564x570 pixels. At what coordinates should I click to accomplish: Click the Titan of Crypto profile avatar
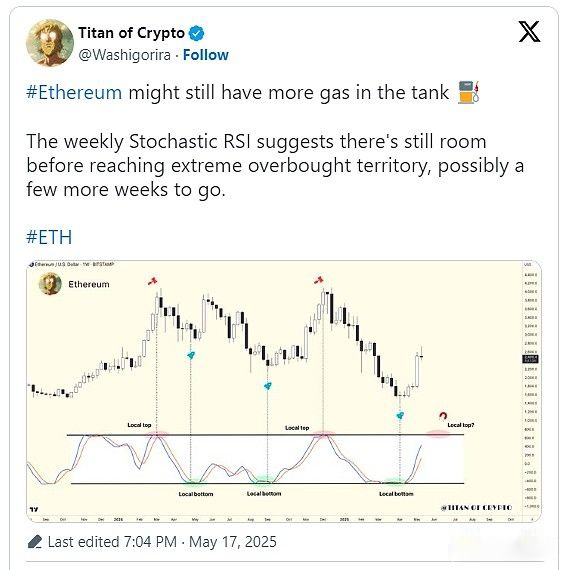tap(49, 43)
